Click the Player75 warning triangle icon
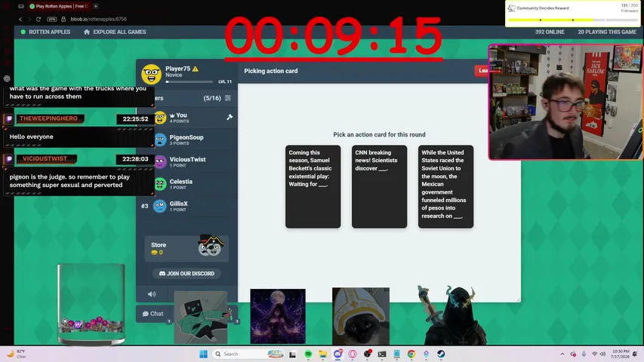The image size is (644, 362). [196, 69]
